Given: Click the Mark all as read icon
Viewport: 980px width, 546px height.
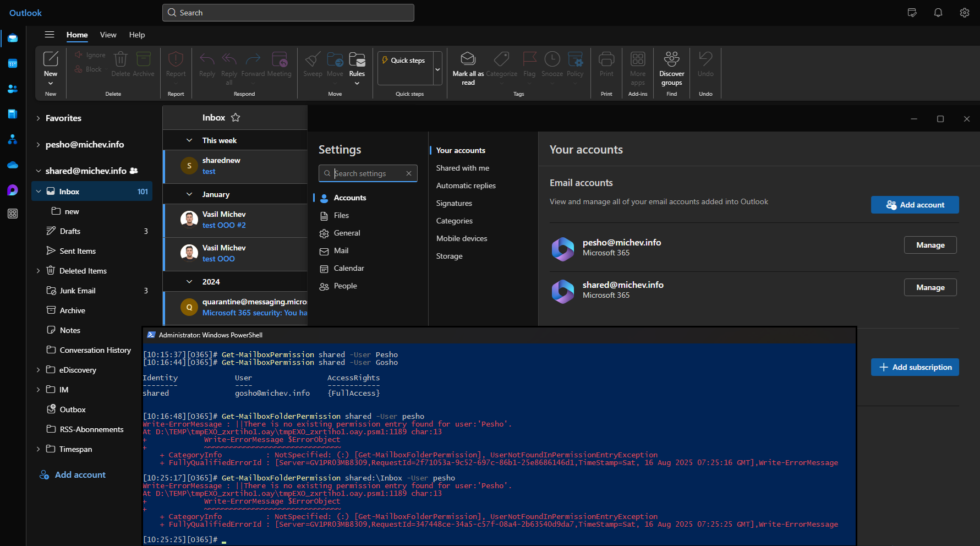Looking at the screenshot, I should coord(468,59).
